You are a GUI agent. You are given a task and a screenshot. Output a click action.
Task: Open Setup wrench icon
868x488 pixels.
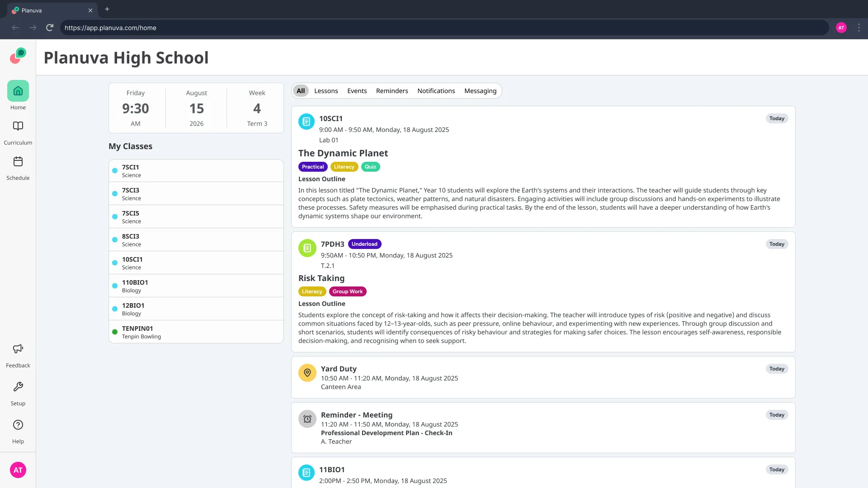click(x=18, y=387)
